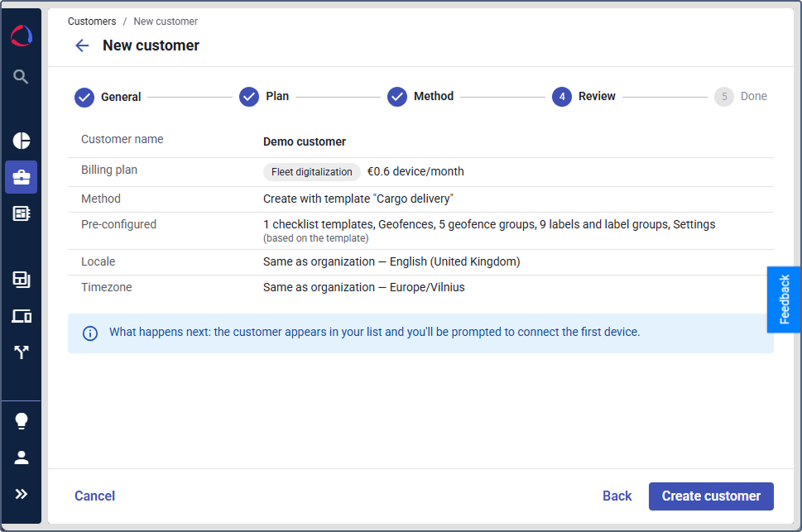Click the Back button
The image size is (802, 532).
click(x=617, y=496)
